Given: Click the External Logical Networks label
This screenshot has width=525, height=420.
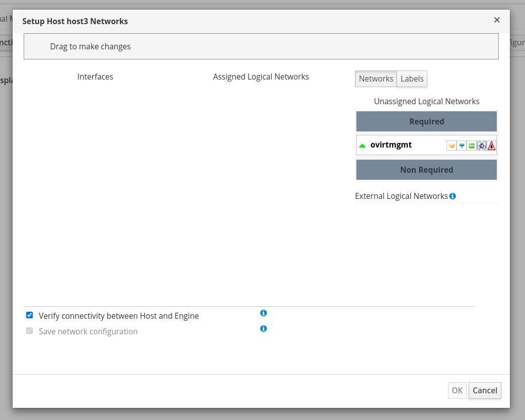Looking at the screenshot, I should coord(401,196).
